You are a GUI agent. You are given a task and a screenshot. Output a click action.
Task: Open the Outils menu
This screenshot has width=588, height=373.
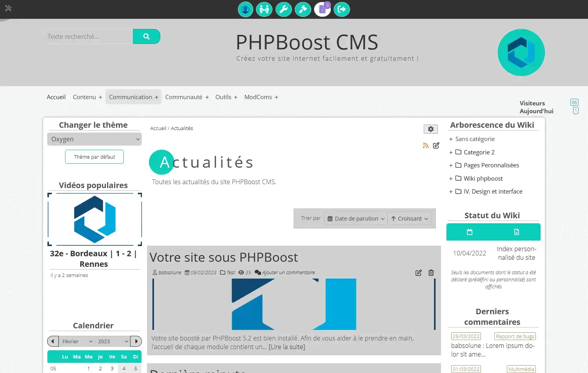(227, 97)
